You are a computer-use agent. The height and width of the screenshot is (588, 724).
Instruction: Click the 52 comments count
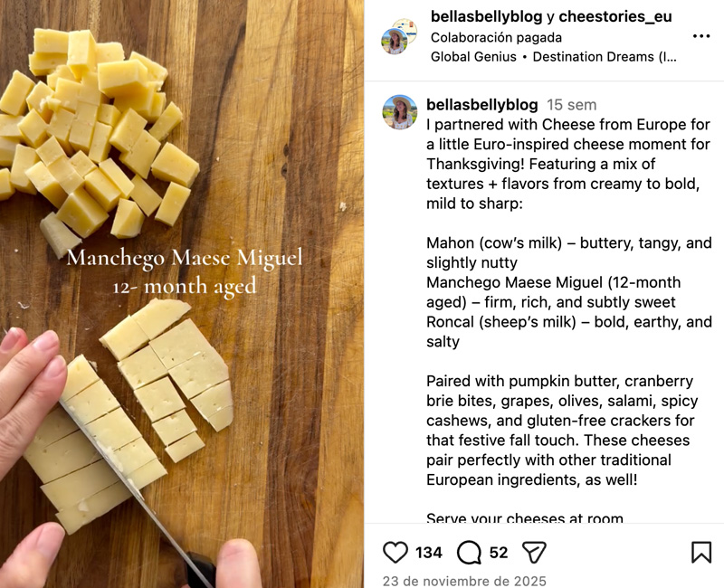point(499,552)
